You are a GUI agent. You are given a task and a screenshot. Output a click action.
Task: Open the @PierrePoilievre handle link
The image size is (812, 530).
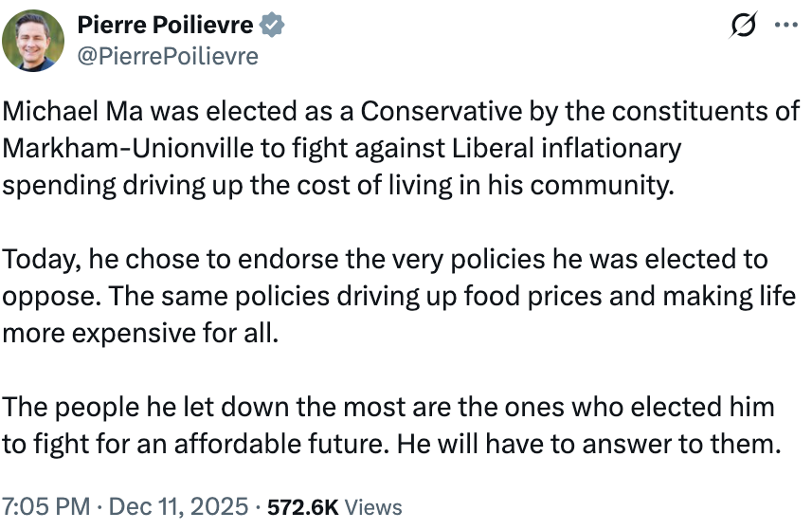[x=169, y=57]
